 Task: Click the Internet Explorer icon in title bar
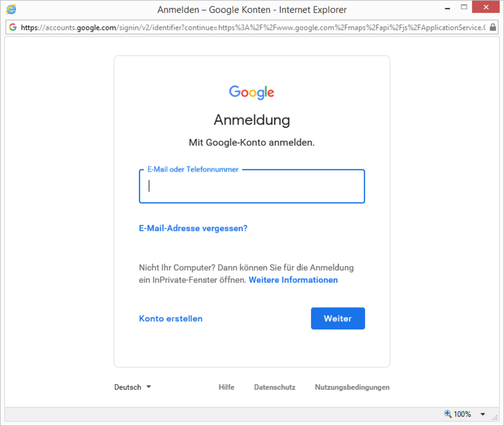11,9
